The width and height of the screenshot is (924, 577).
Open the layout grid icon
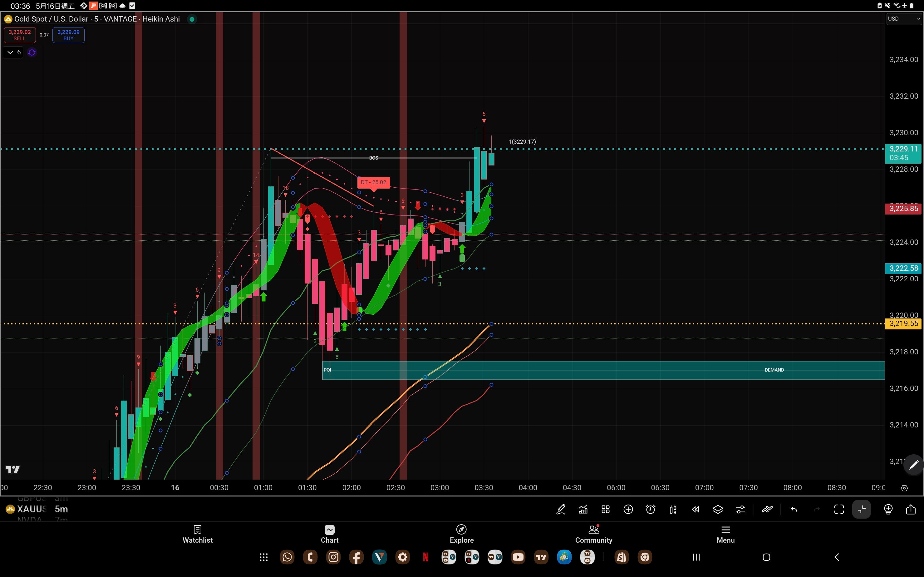(606, 510)
